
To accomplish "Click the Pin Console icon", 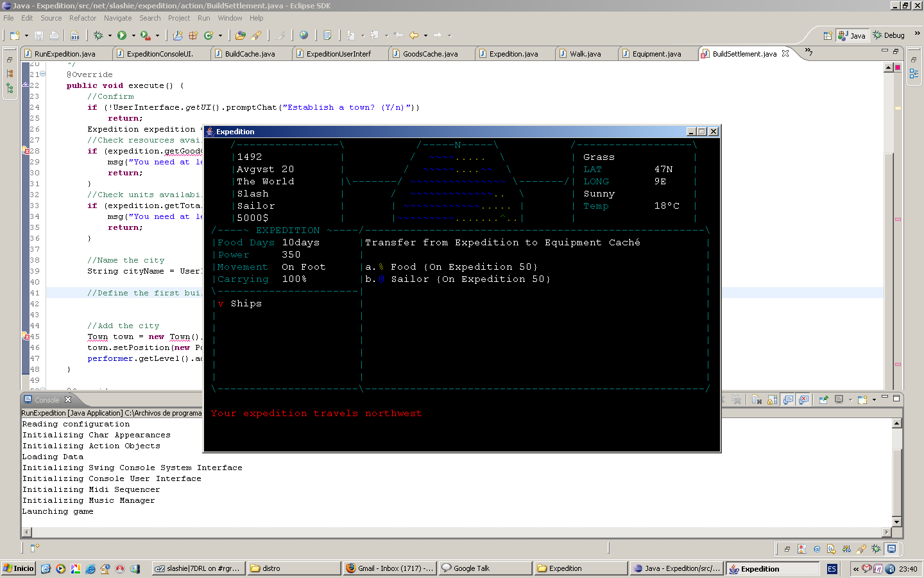I will point(824,399).
